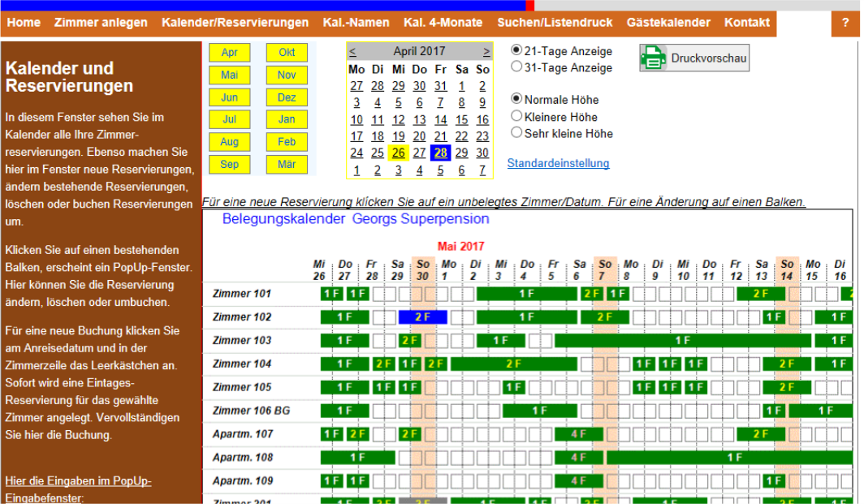
Task: Jump to month Jun with yellow button
Action: click(229, 97)
